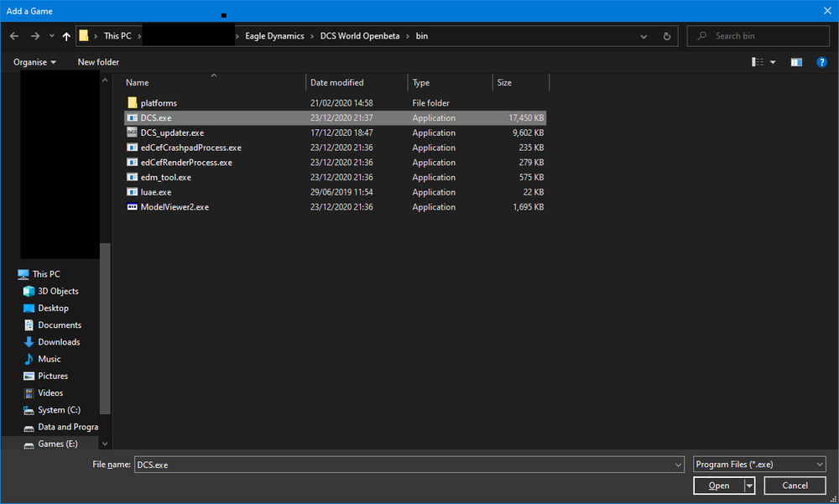Select Downloads in navigation pane
The image size is (839, 504).
click(x=59, y=342)
